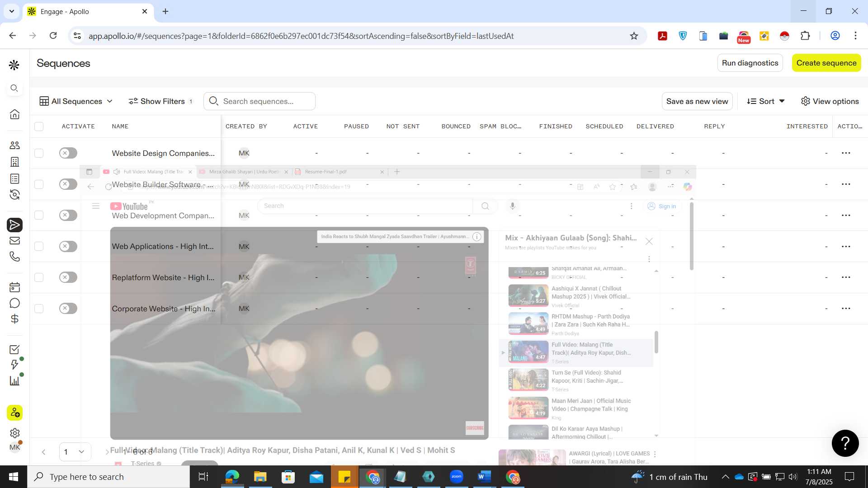Bookmark this page with star icon

tap(634, 36)
